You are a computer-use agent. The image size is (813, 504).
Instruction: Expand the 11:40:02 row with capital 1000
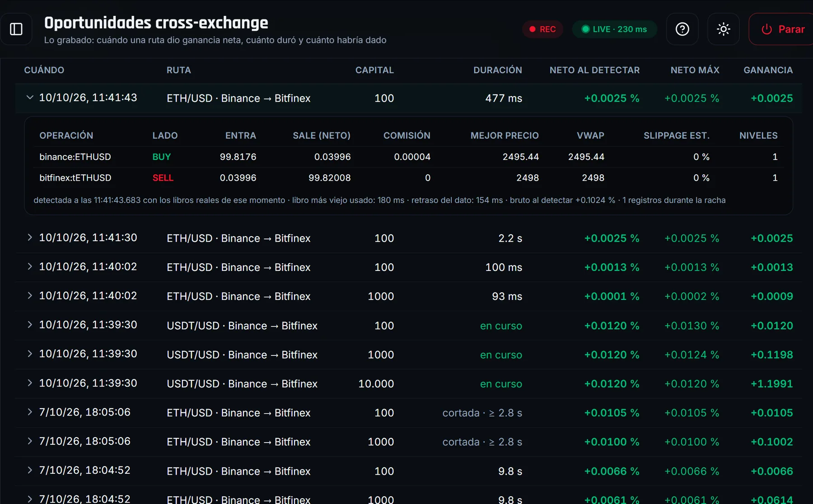[x=30, y=296]
